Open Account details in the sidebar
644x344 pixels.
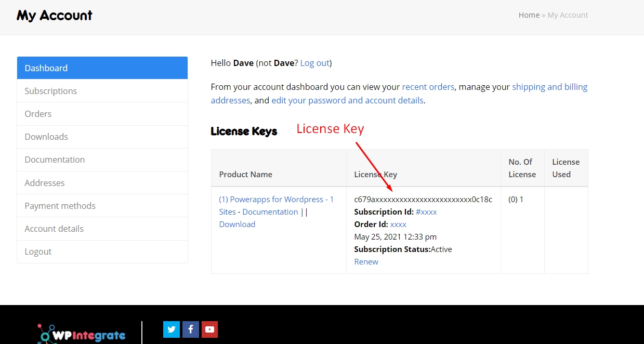[x=102, y=229]
